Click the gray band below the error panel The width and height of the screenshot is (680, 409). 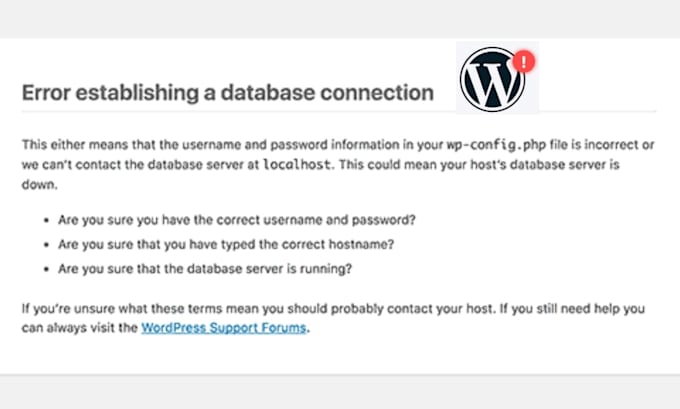pyautogui.click(x=340, y=392)
